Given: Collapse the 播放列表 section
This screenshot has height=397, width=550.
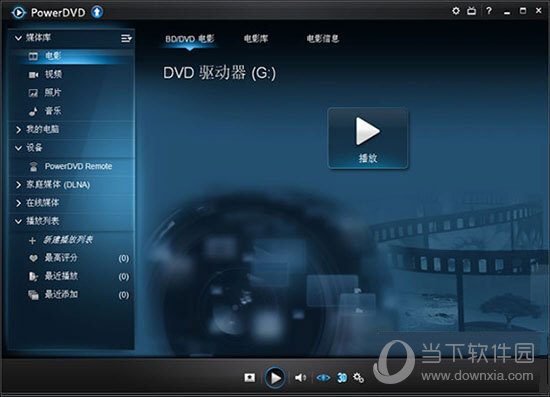Looking at the screenshot, I should (18, 221).
